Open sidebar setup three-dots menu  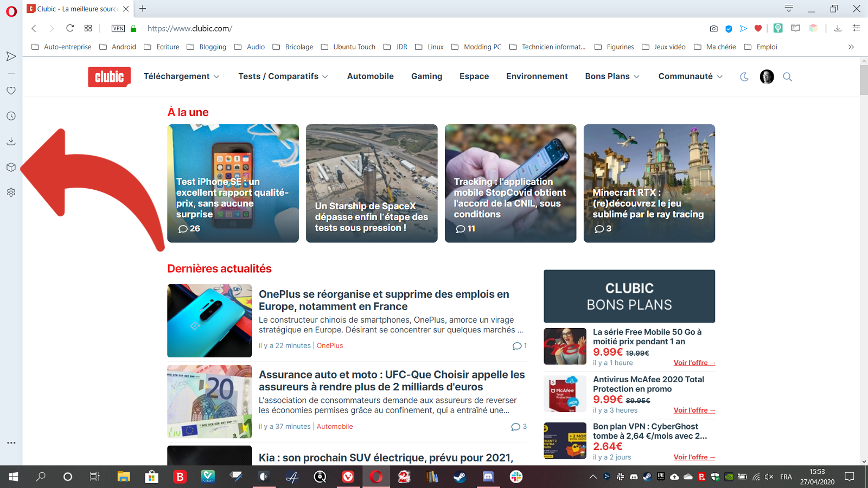(11, 443)
